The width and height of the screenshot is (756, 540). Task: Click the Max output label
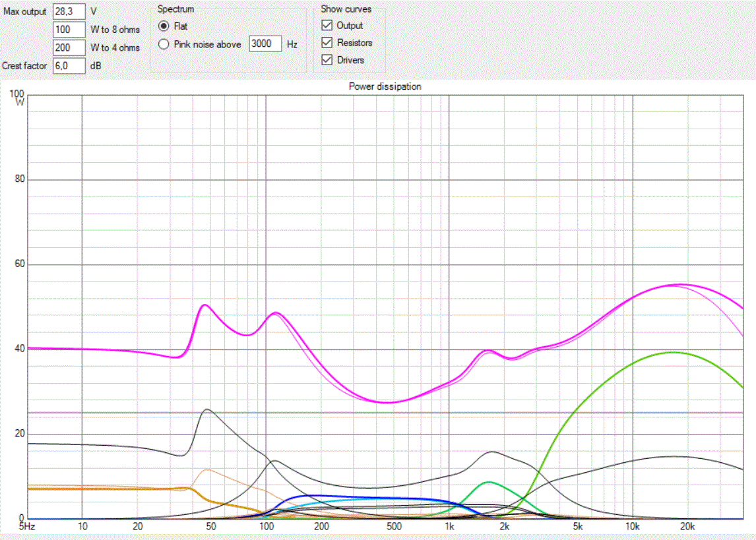pos(24,11)
